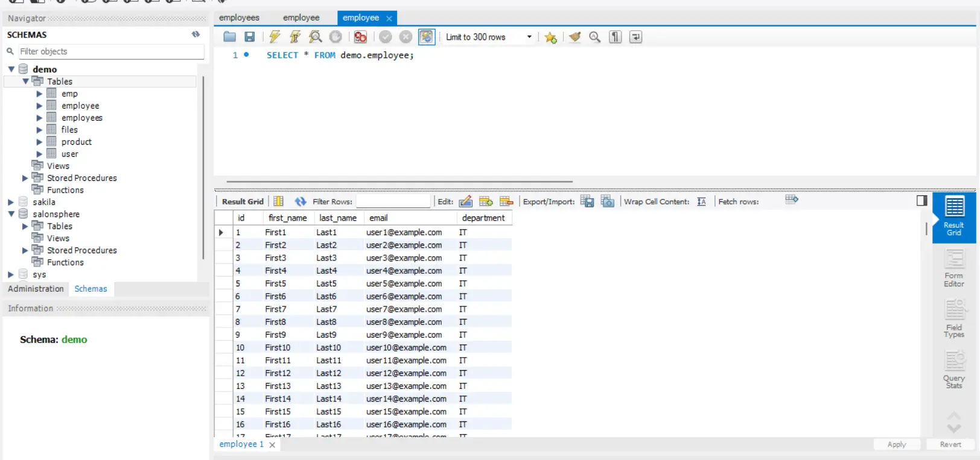980x460 pixels.
Task: Click the Filter Rows input field
Action: (x=393, y=201)
